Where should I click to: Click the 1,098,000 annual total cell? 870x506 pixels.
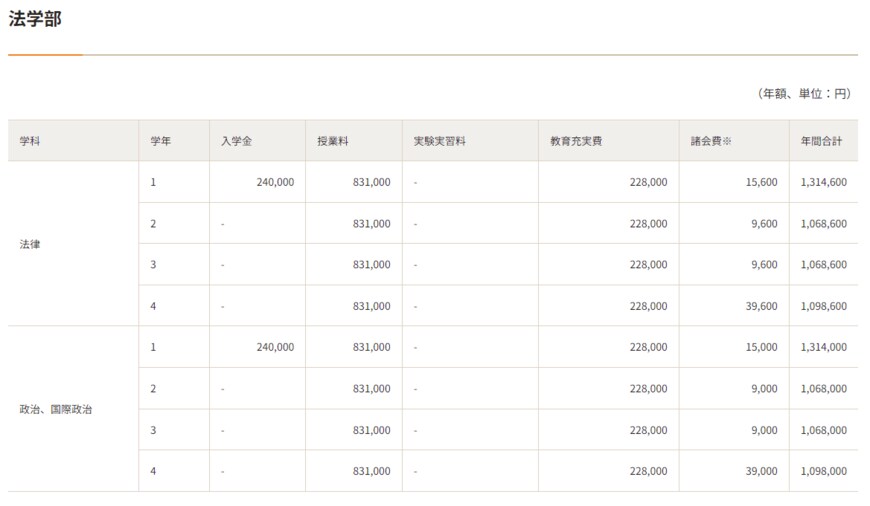point(823,470)
